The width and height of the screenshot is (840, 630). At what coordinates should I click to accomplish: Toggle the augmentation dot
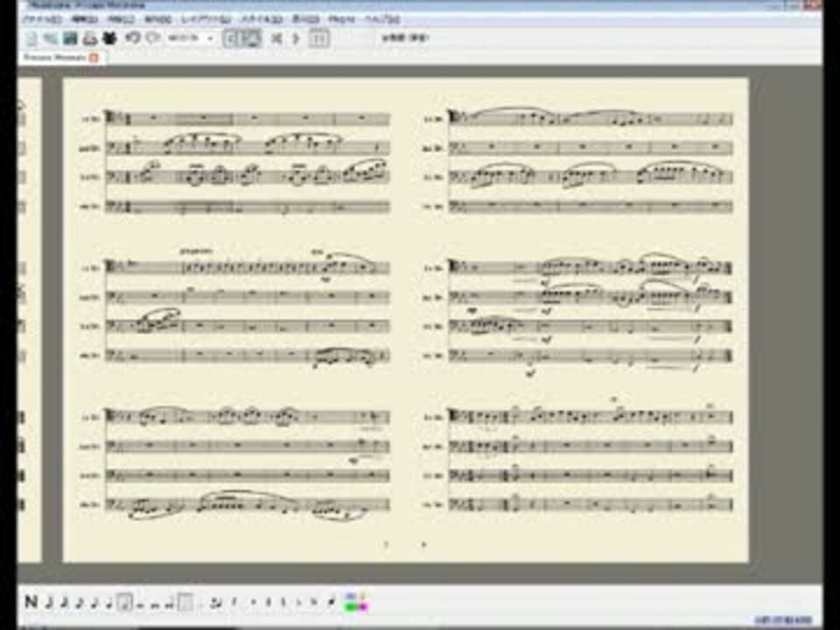(185, 603)
